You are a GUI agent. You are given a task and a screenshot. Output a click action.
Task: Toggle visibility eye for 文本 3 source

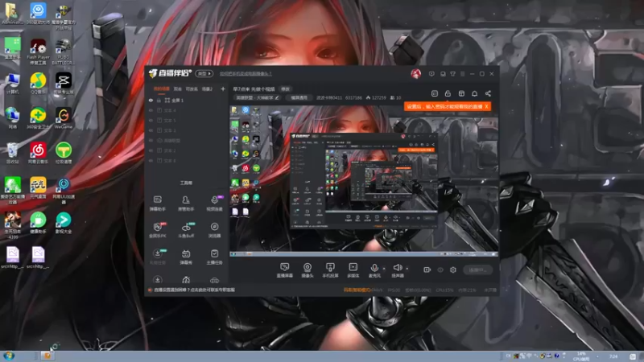click(151, 130)
